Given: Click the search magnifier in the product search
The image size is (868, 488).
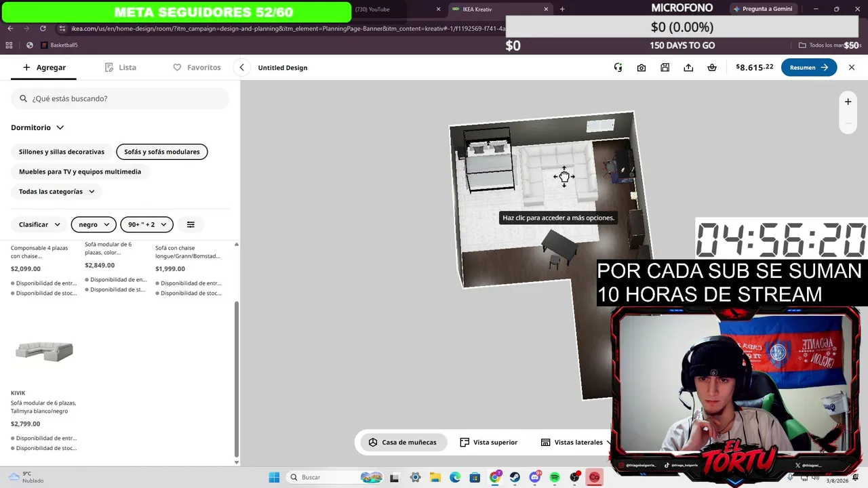Looking at the screenshot, I should tap(23, 98).
